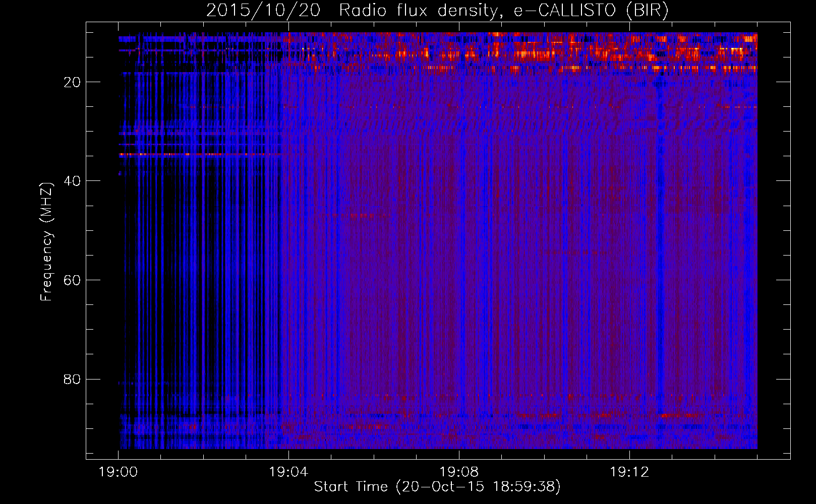Click the "19:00" time tick label
Viewport: 816px width, 504px height.
(119, 472)
